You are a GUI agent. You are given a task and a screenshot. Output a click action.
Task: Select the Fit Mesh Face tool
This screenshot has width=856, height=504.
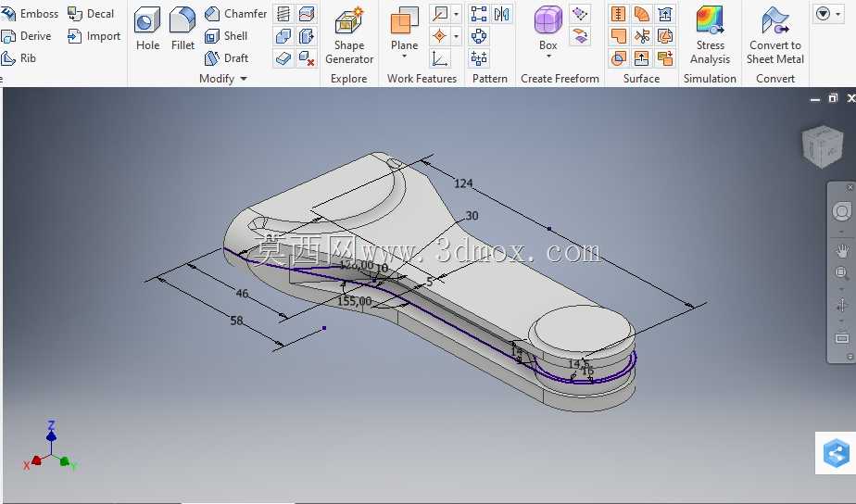coord(665,57)
